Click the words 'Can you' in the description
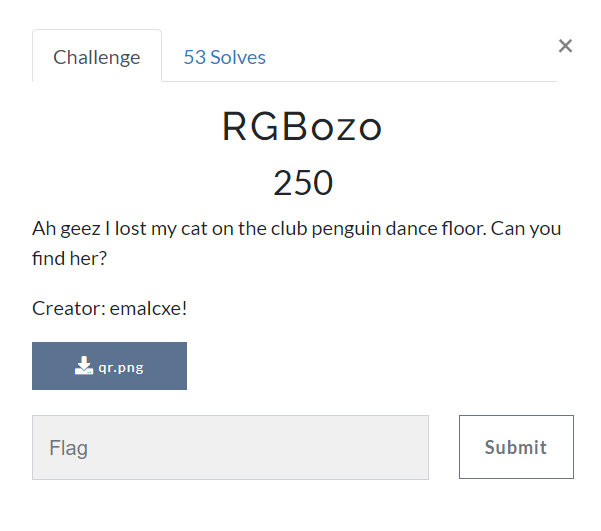Viewport: 601px width, 531px height. click(x=526, y=229)
